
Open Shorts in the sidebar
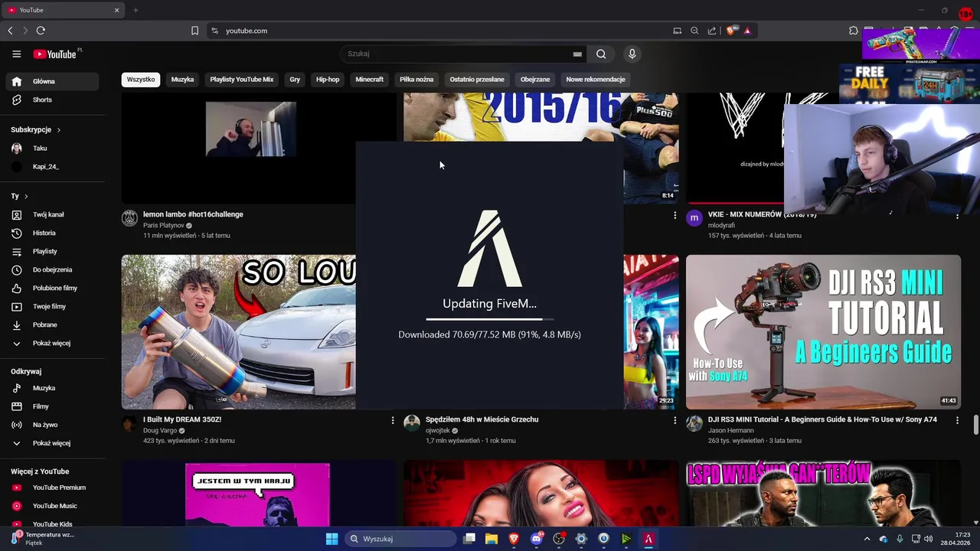tap(52, 99)
